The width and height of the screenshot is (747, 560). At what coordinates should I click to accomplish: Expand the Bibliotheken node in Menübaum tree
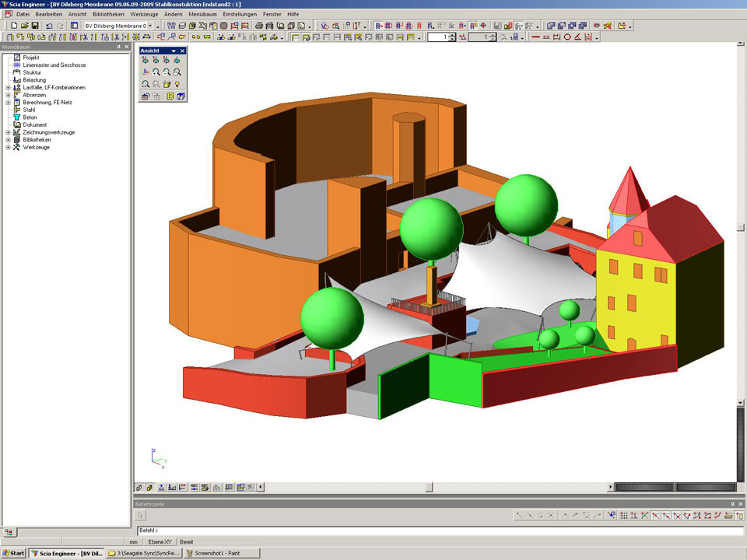pyautogui.click(x=8, y=140)
